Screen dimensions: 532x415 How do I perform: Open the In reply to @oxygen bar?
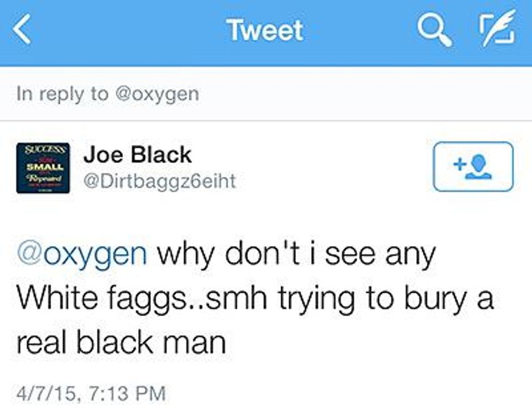266,94
